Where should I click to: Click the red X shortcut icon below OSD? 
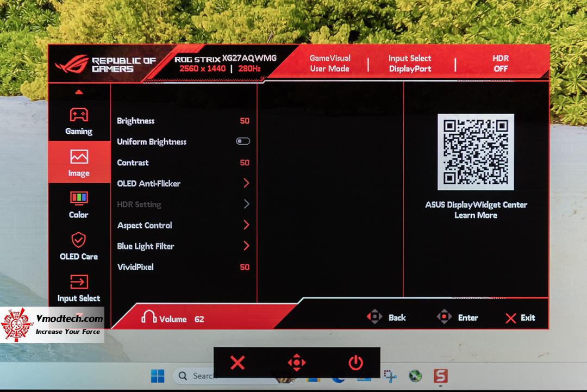(238, 363)
